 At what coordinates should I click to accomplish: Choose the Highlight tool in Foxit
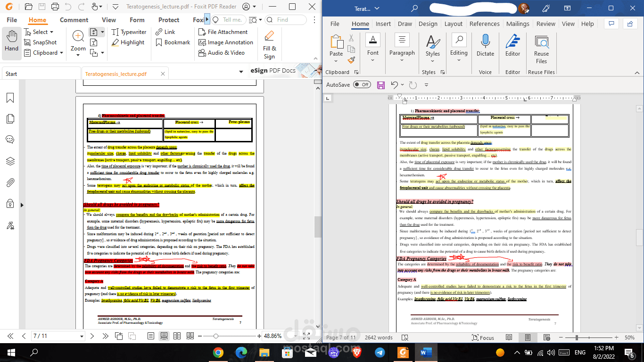click(x=128, y=42)
